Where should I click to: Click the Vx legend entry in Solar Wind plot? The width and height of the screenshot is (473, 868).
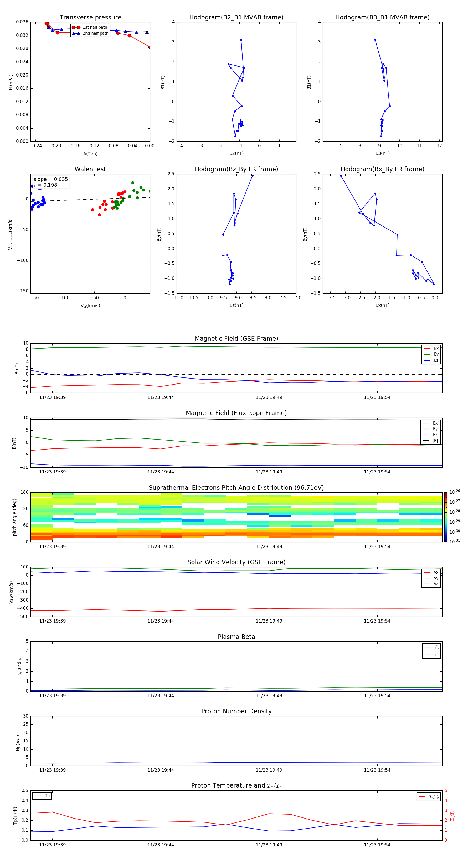(x=431, y=572)
